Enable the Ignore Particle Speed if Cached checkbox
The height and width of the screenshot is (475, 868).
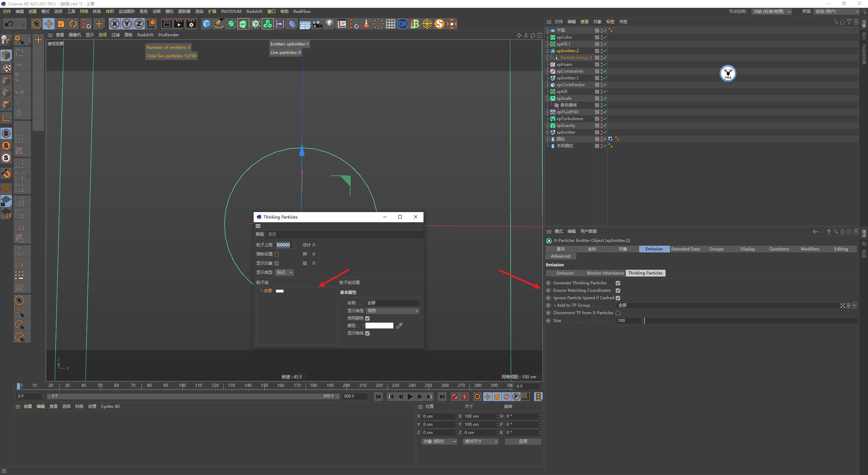(x=618, y=298)
